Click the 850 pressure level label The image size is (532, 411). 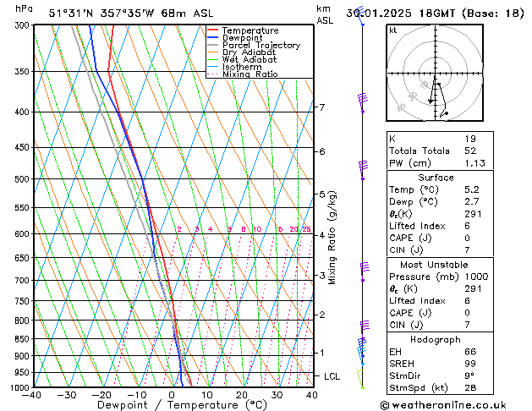click(24, 339)
